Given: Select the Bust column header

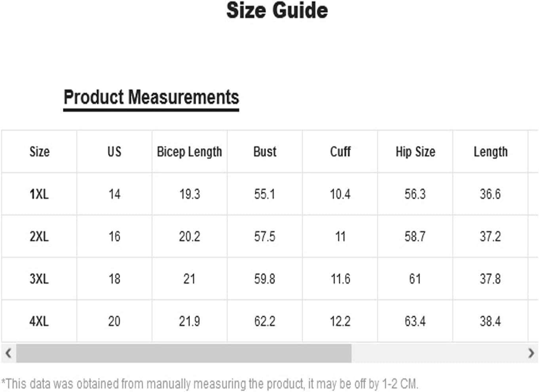Looking at the screenshot, I should click(265, 151).
